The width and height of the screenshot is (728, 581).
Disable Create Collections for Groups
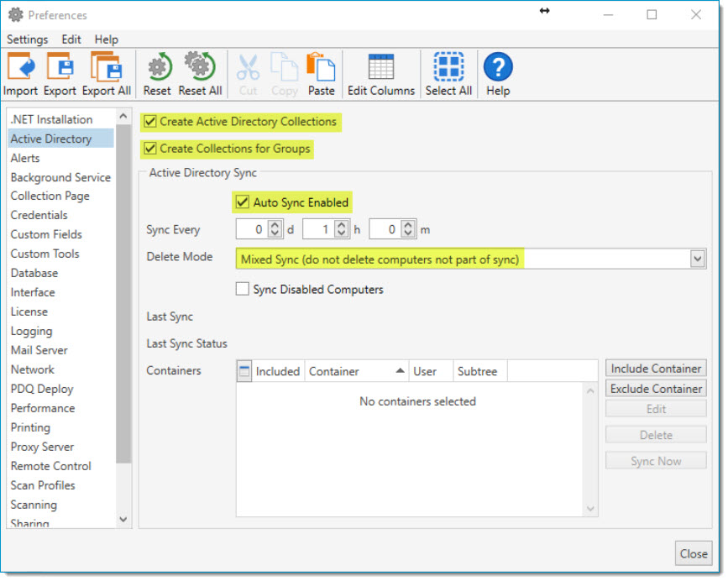pyautogui.click(x=150, y=149)
